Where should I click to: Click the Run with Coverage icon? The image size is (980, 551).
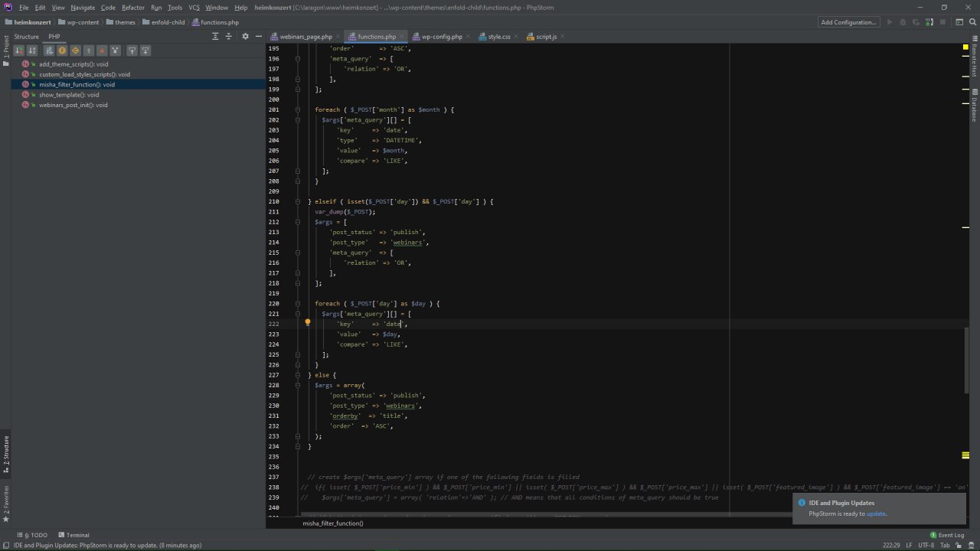tap(915, 22)
